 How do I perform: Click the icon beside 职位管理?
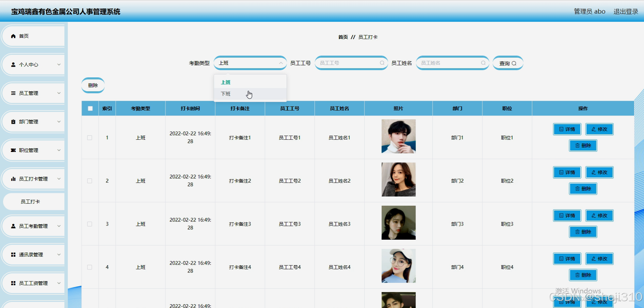click(13, 150)
